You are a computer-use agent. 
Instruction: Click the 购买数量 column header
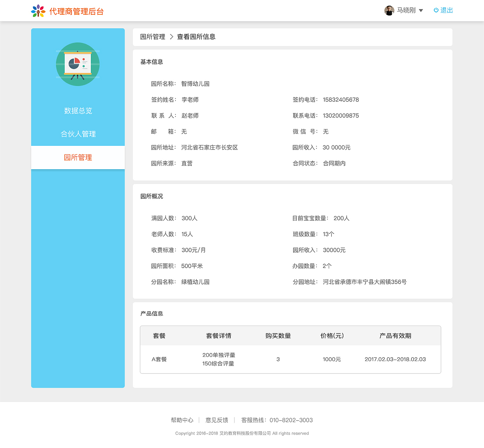[278, 336]
